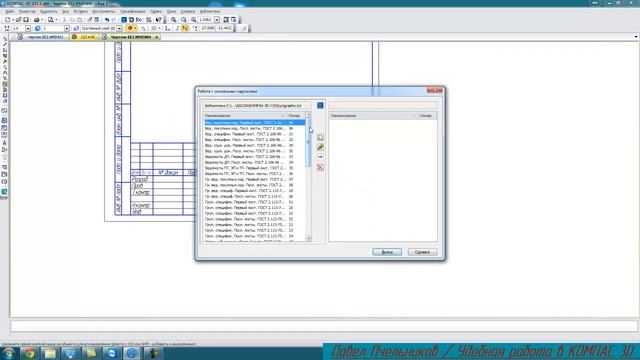
Task: Open the view number dropdown arrow
Action: click(67, 29)
